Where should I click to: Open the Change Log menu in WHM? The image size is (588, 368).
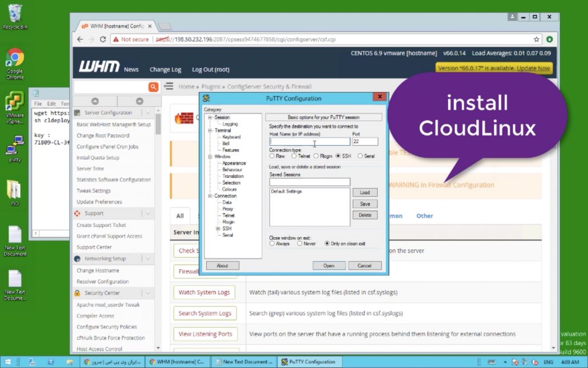pos(165,70)
